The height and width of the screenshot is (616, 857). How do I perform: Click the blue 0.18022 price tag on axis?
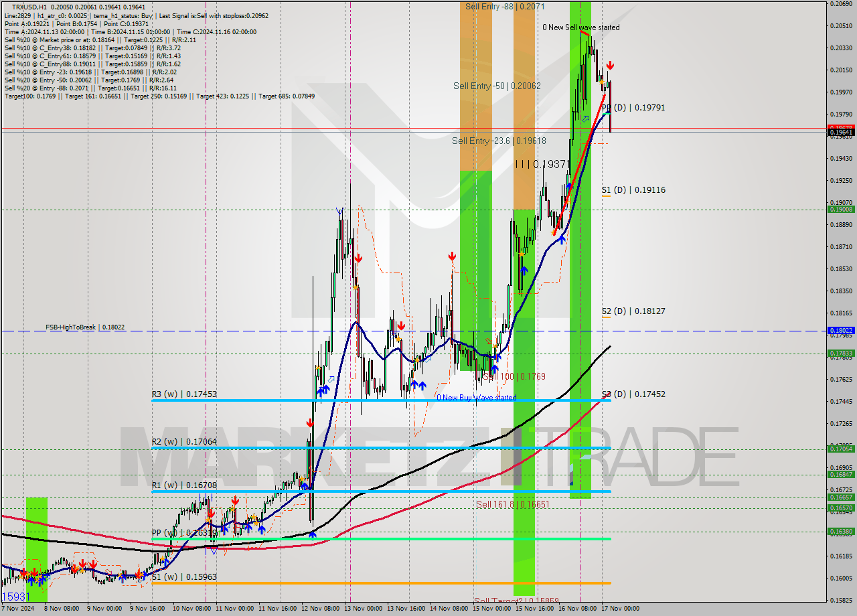(x=842, y=331)
